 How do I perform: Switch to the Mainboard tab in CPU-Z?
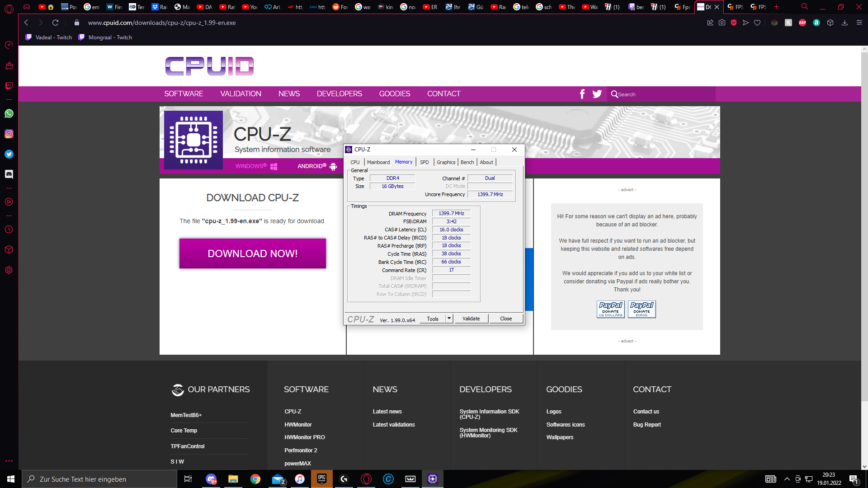tap(378, 162)
